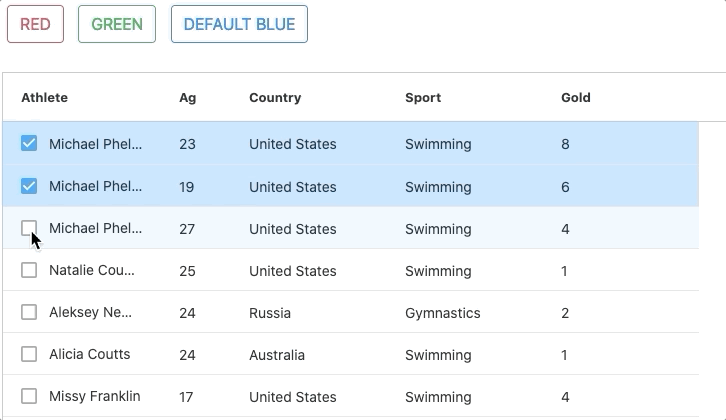The height and width of the screenshot is (420, 726).
Task: Uncheck the age 23 Michael Phelps row
Action: point(29,144)
